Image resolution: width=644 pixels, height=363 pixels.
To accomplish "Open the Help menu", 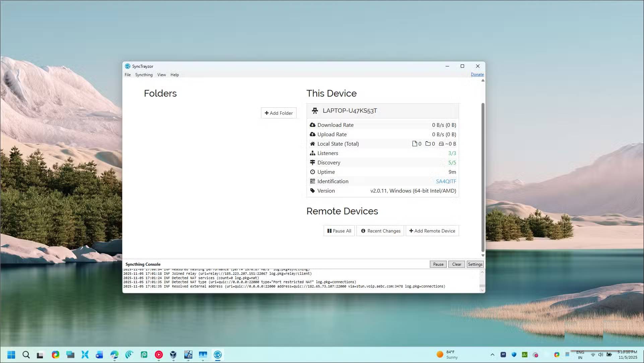I will click(175, 75).
